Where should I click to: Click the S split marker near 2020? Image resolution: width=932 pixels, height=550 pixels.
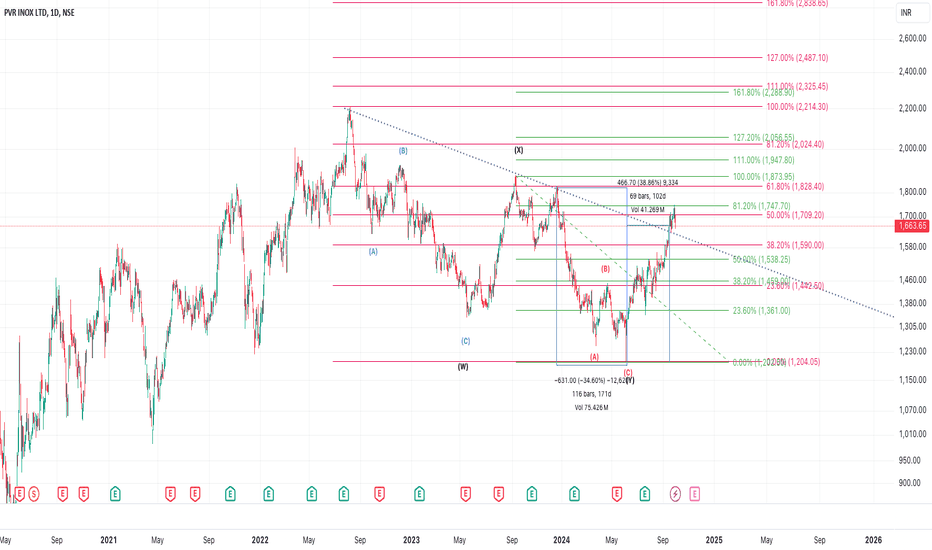pos(34,494)
